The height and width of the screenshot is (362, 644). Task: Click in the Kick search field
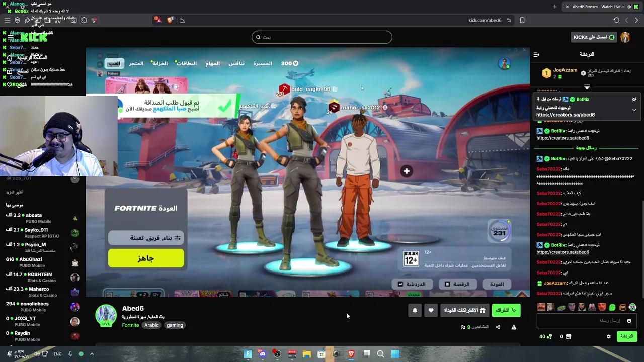point(321,37)
